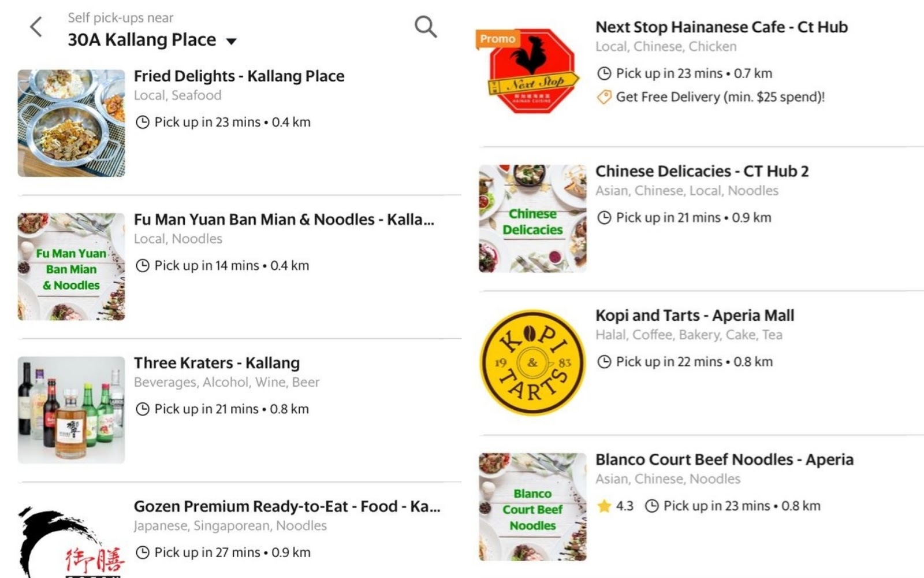Image resolution: width=924 pixels, height=578 pixels.
Task: Tap the Next Stop rooster logo
Action: (x=532, y=72)
